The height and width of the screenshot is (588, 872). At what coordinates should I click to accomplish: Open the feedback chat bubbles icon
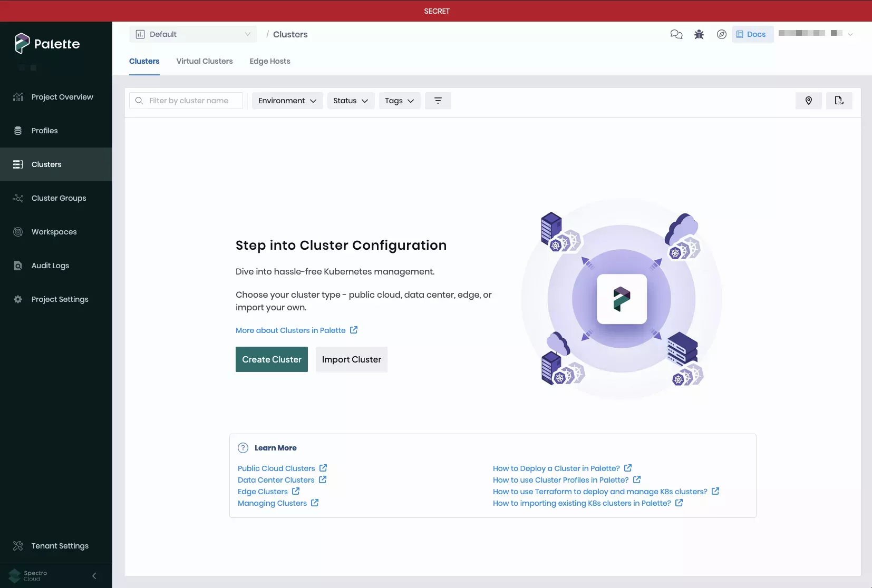click(x=677, y=34)
